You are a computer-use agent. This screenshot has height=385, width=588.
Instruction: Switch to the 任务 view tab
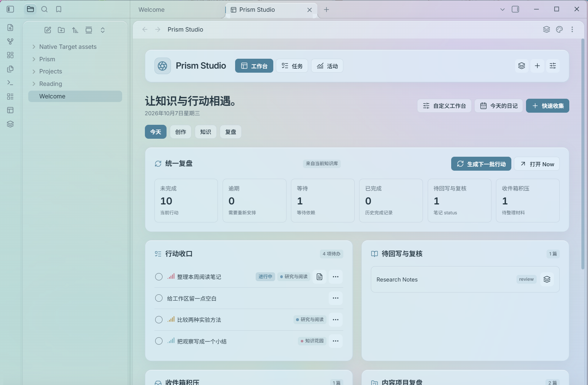point(292,66)
